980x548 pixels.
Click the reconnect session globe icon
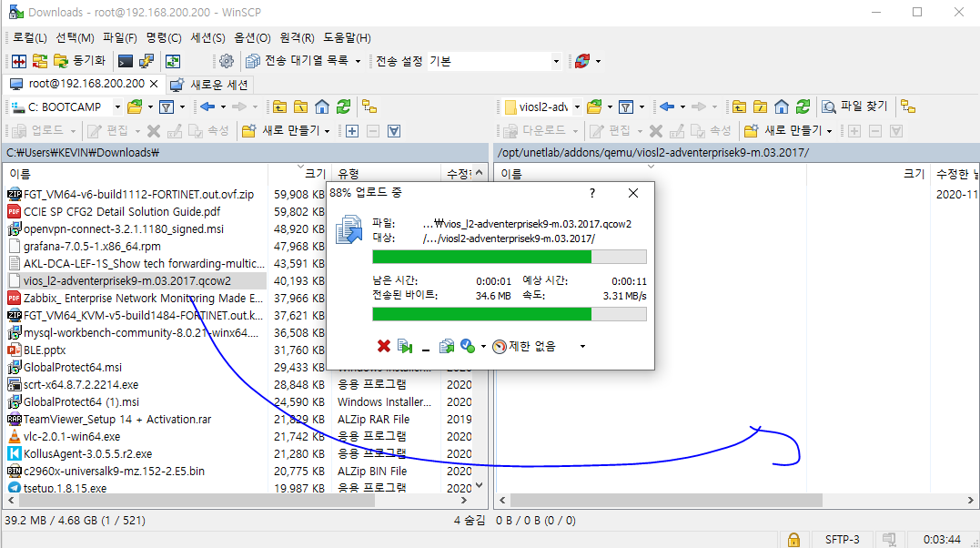coord(581,61)
